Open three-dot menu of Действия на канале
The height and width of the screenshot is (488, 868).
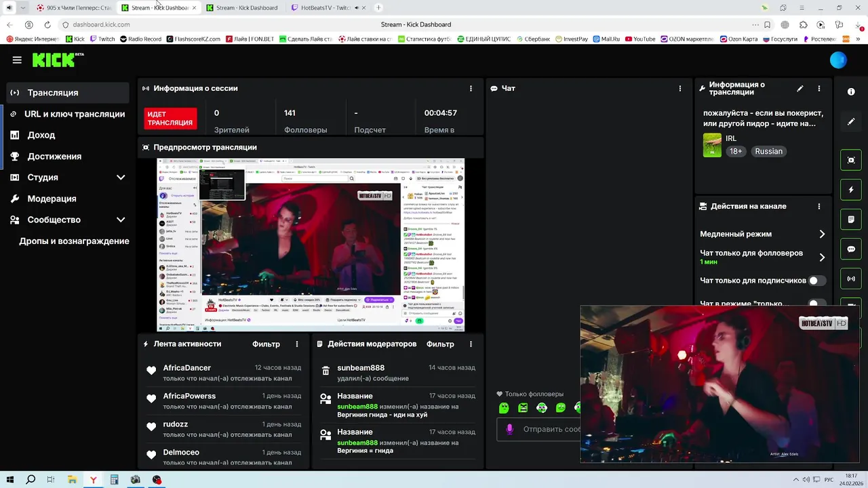coord(819,206)
